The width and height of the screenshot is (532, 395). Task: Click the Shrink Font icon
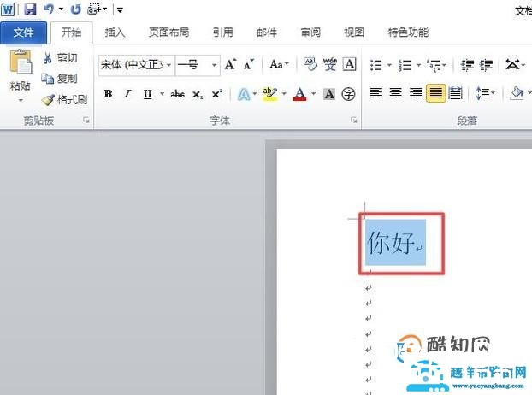pos(249,64)
